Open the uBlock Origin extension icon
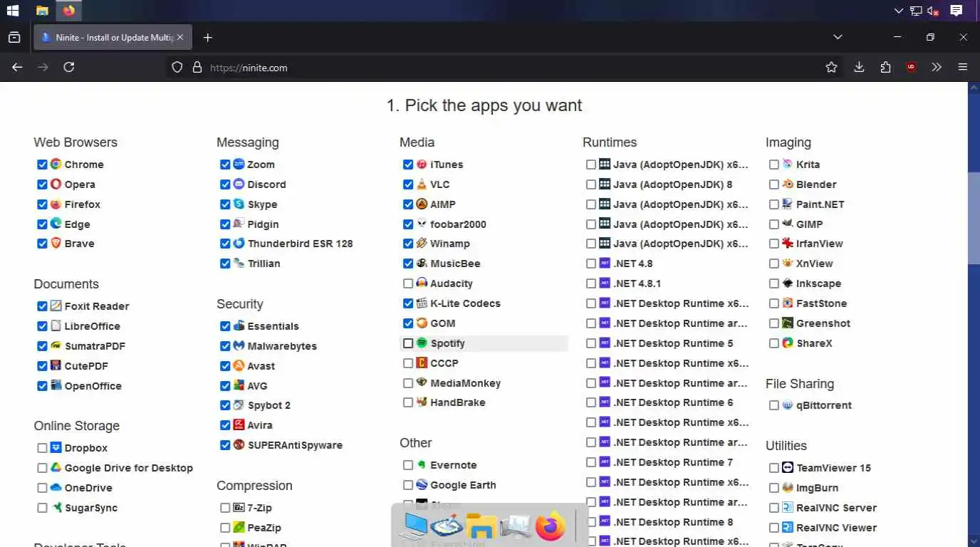This screenshot has width=980, height=547. (x=911, y=67)
